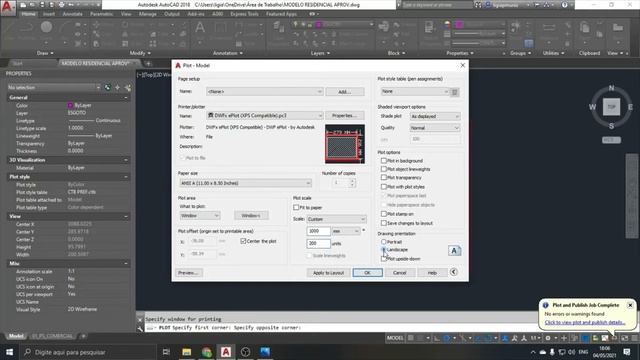Click the magenta ByLayer color swatch
Viewport: 640px width, 360px height.
[x=70, y=105]
